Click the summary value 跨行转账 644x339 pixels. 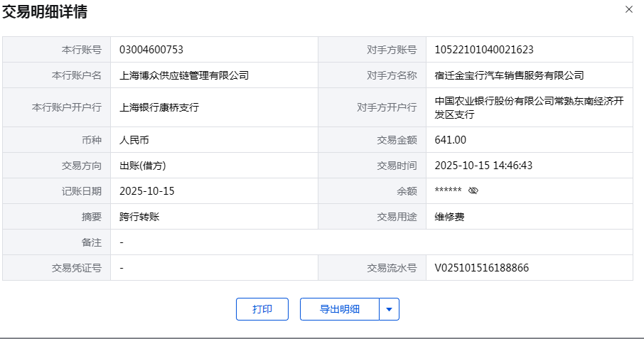click(139, 217)
